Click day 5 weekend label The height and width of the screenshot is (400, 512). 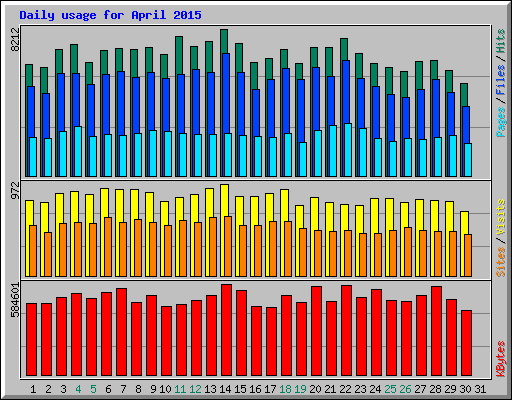pyautogui.click(x=93, y=389)
